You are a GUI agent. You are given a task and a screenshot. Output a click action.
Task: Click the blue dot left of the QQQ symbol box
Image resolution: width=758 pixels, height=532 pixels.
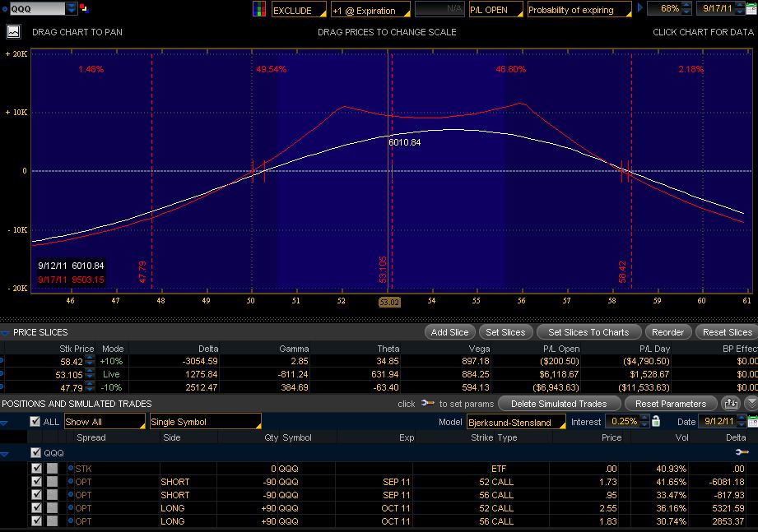click(5, 9)
